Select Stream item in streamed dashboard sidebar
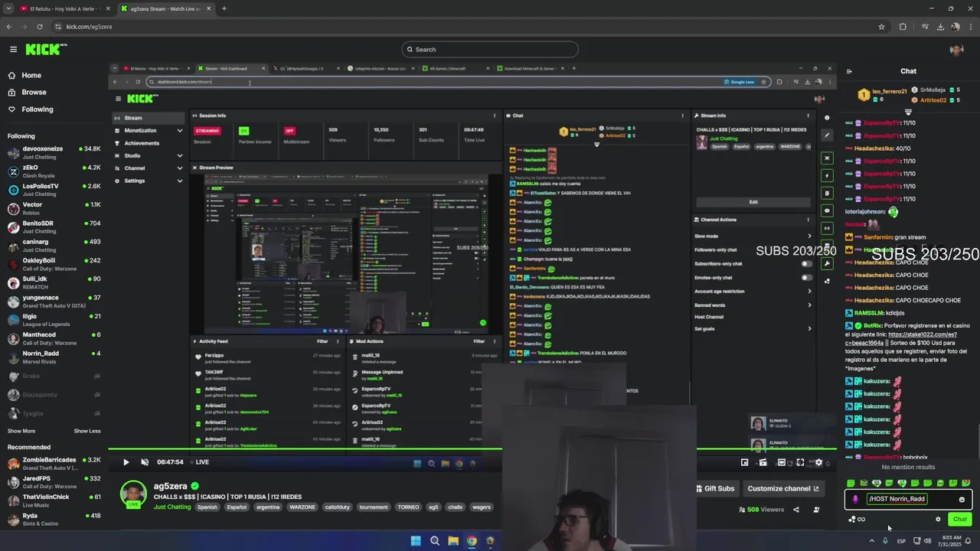This screenshot has width=980, height=551. (149, 118)
